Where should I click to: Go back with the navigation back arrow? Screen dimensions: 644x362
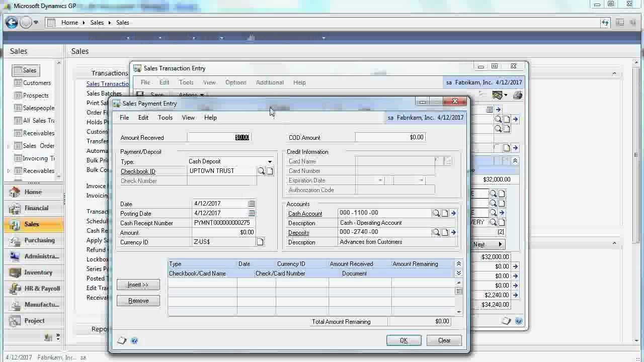point(12,23)
